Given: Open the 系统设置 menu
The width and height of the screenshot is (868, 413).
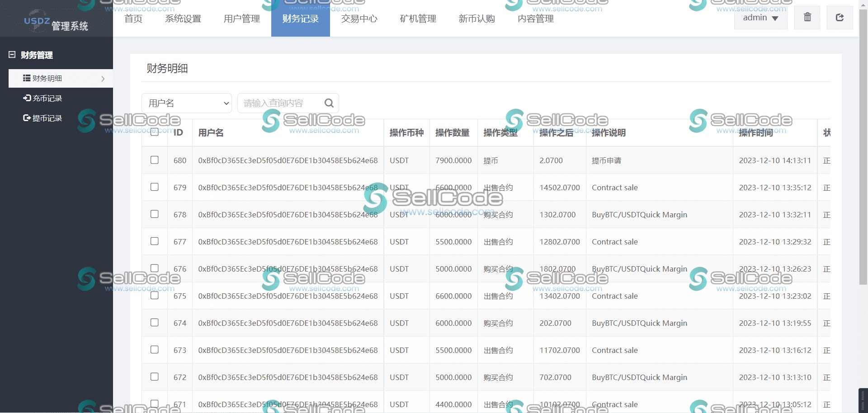Looking at the screenshot, I should click(x=183, y=19).
